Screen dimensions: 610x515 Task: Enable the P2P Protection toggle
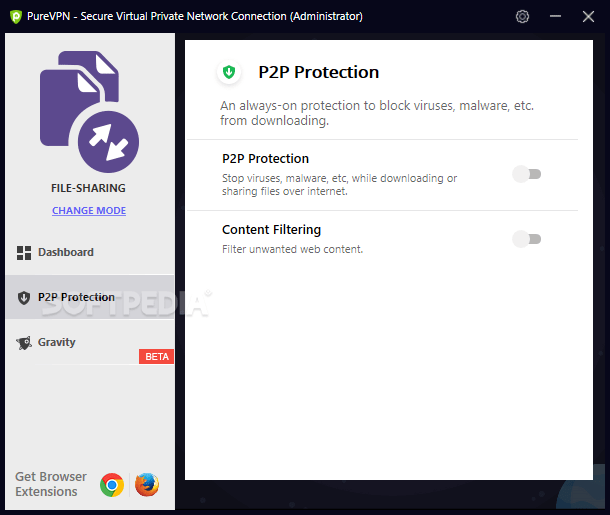coord(527,174)
